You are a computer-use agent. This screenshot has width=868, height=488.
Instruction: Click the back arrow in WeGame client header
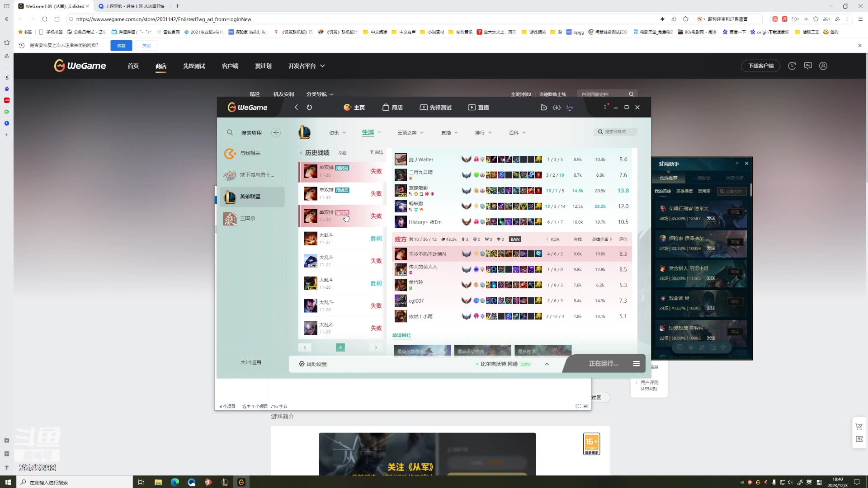pos(296,107)
